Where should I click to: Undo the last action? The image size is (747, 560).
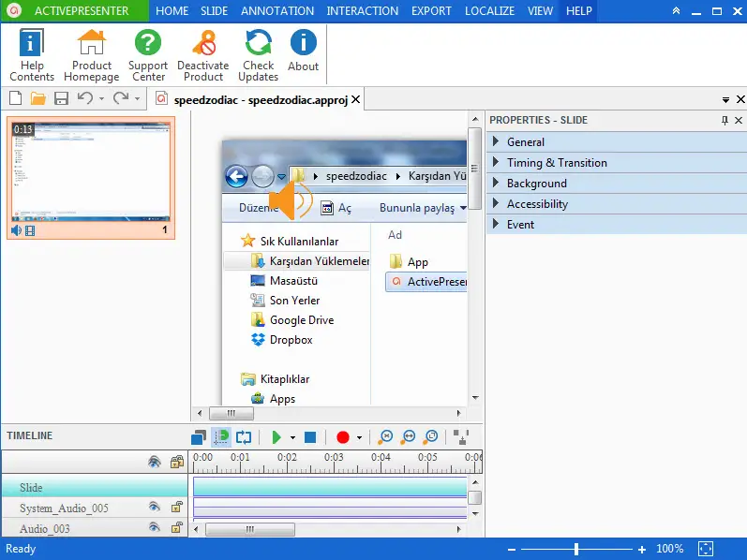pos(85,98)
